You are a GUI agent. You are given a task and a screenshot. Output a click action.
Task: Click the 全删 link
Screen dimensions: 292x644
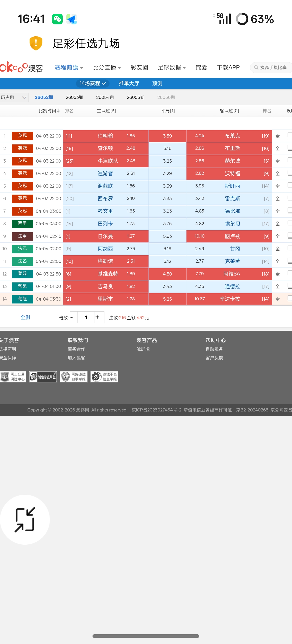tap(25, 317)
